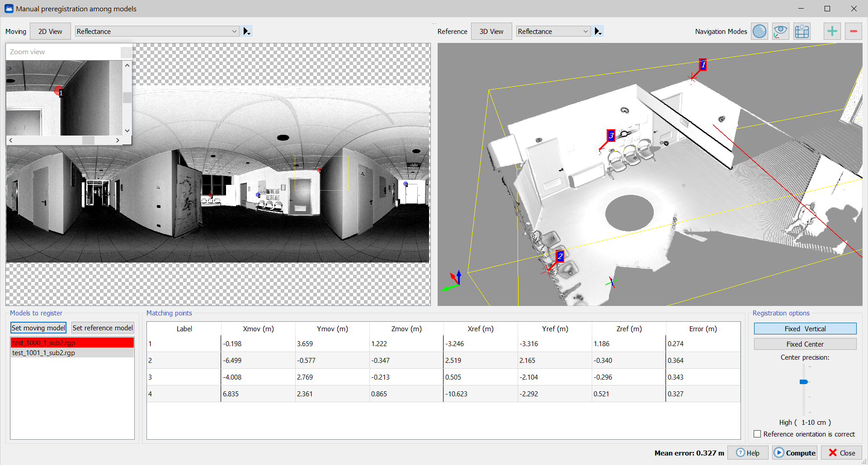868x465 pixels.
Task: Open the Moving Reflectance dropdown
Action: pos(157,31)
